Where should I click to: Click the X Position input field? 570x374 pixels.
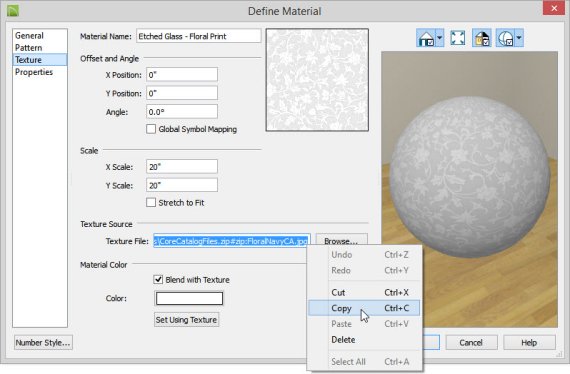tap(182, 75)
